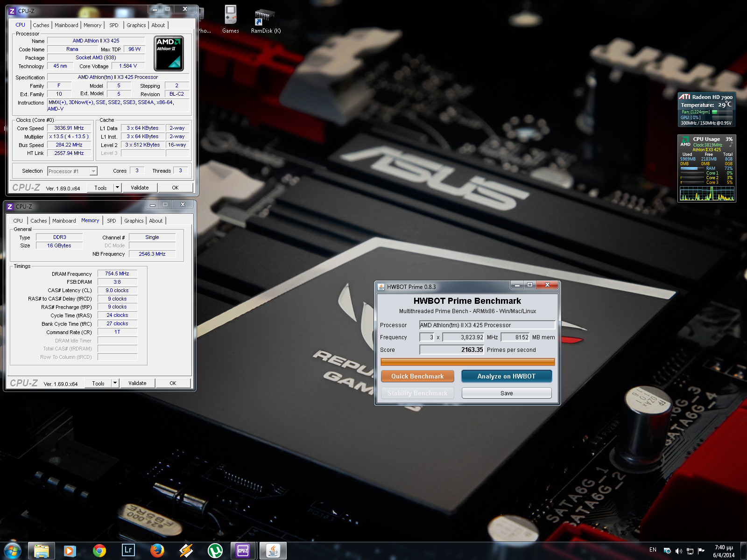The image size is (747, 560).
Task: Click the Processor field in HWBOT Prime
Action: pyautogui.click(x=487, y=325)
